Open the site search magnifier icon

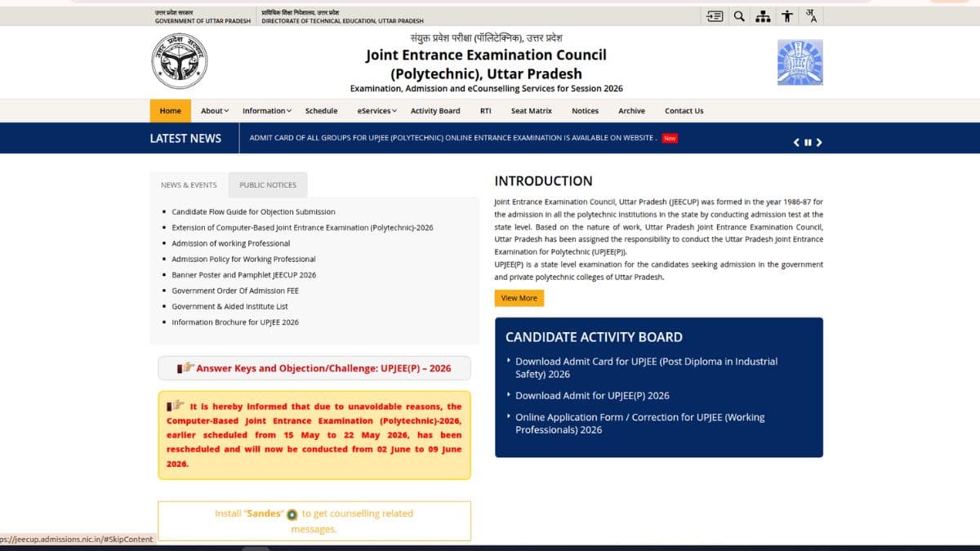pyautogui.click(x=739, y=16)
